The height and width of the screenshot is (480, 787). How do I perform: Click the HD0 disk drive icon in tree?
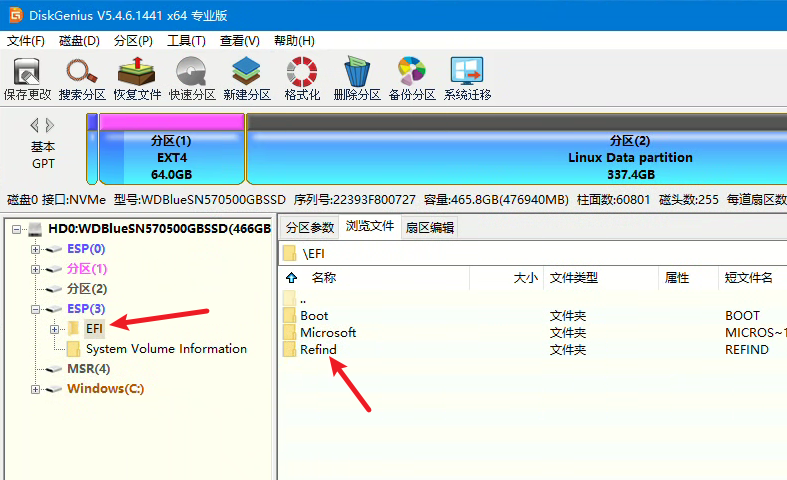point(35,229)
